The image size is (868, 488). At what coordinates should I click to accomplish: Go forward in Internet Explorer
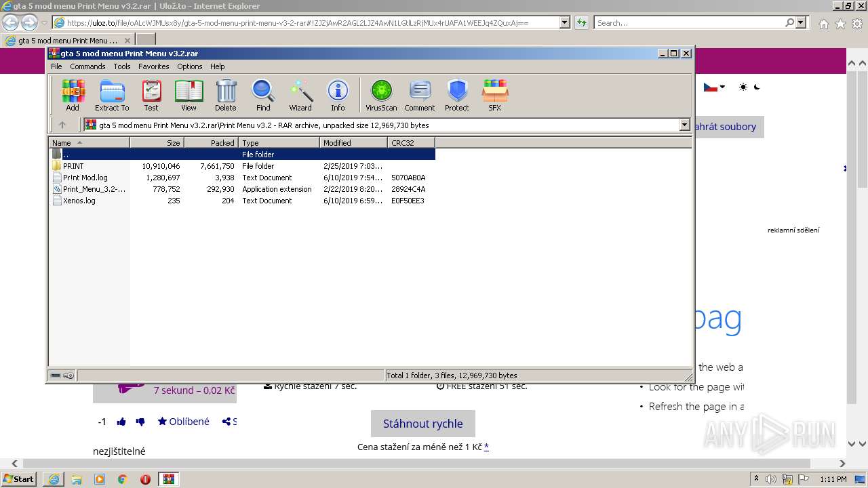29,22
